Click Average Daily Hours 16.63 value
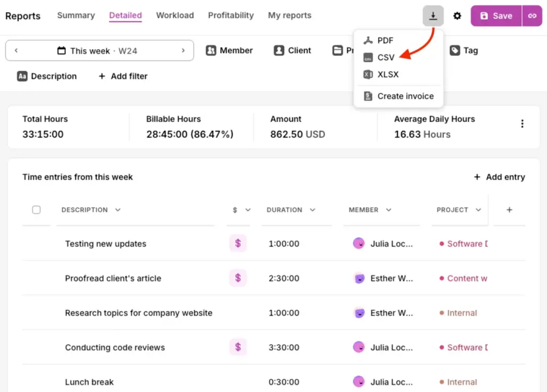 (x=422, y=134)
